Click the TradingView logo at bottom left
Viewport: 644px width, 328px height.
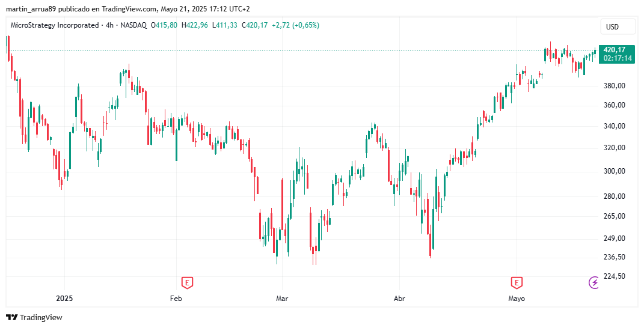click(x=34, y=317)
